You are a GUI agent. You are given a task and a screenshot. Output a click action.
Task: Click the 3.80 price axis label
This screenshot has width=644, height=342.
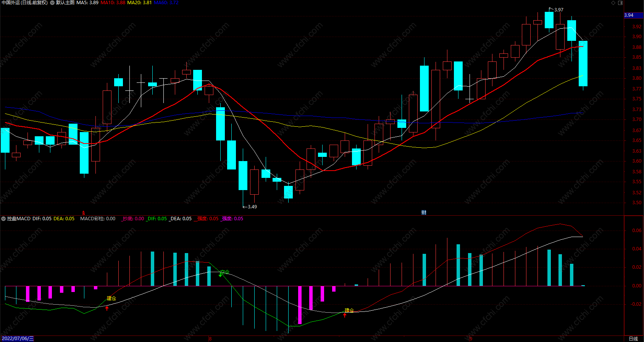(637, 78)
